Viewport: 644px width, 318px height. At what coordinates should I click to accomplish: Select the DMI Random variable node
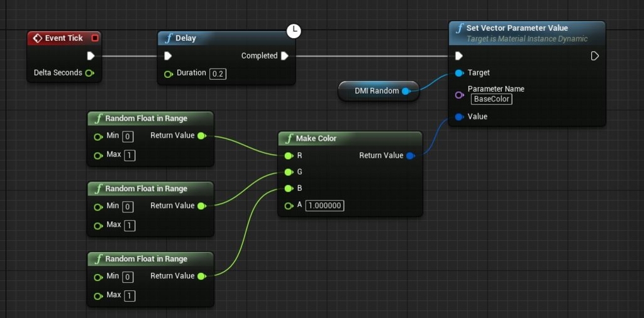tap(378, 91)
